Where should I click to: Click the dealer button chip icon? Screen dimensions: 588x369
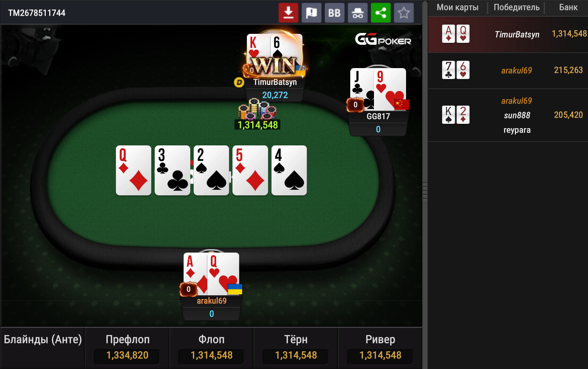click(x=239, y=82)
